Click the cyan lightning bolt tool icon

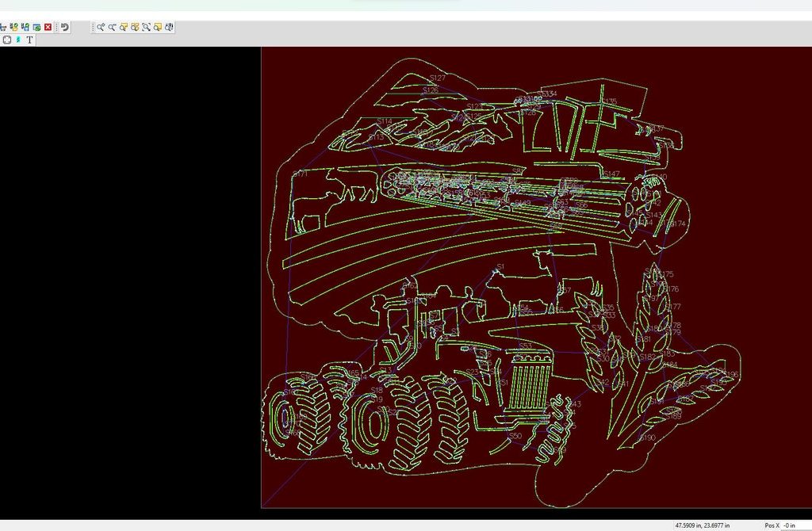click(18, 40)
